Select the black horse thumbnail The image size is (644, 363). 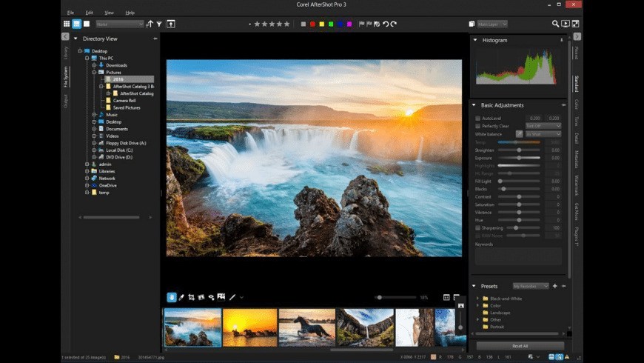(x=306, y=327)
